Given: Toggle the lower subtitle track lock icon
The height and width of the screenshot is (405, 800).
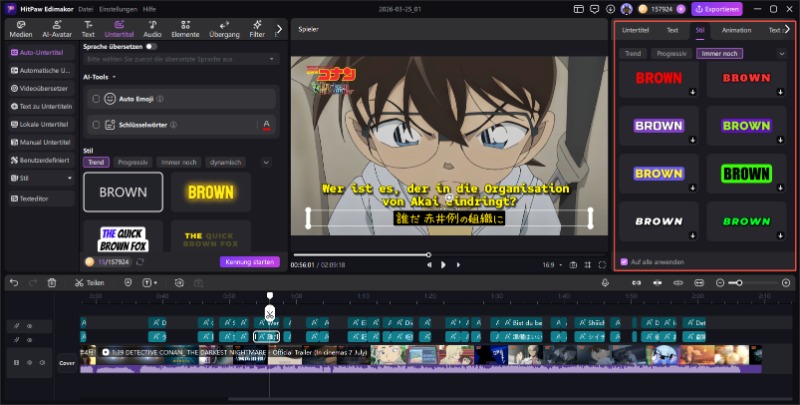Looking at the screenshot, I should point(16,340).
